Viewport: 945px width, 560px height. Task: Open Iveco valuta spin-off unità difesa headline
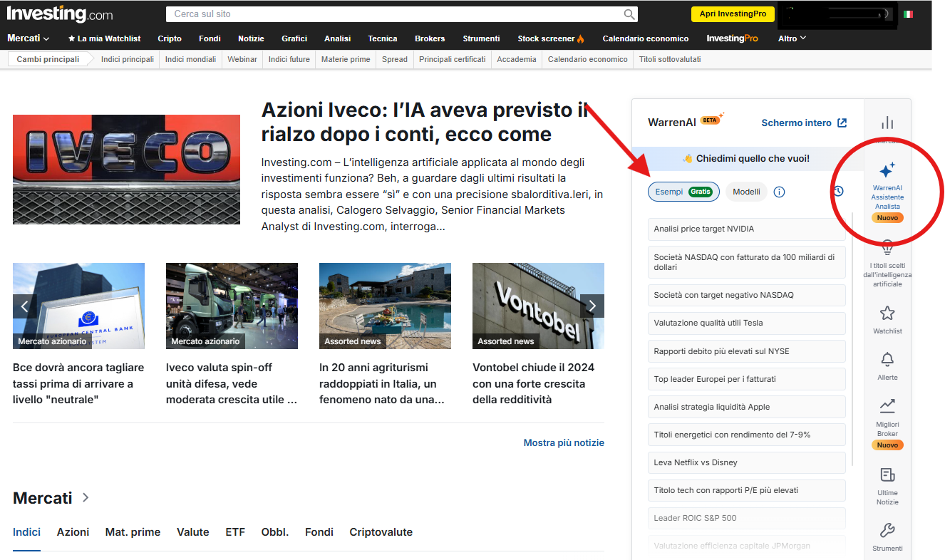231,383
